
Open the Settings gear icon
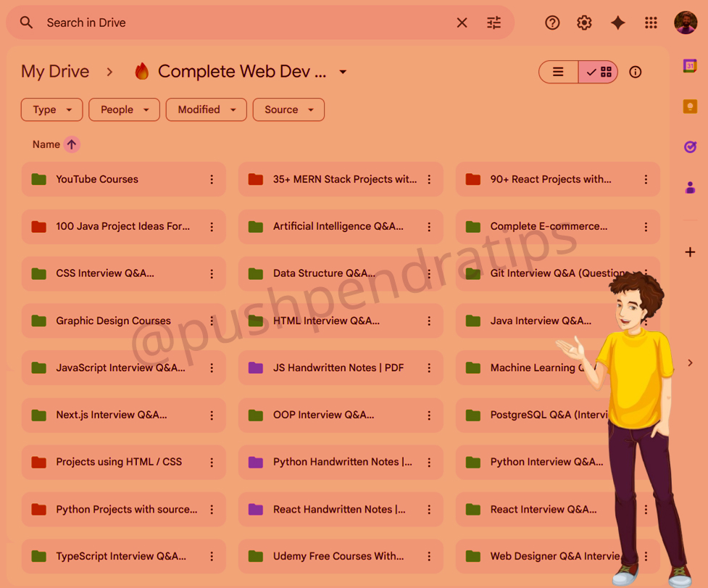pos(584,22)
